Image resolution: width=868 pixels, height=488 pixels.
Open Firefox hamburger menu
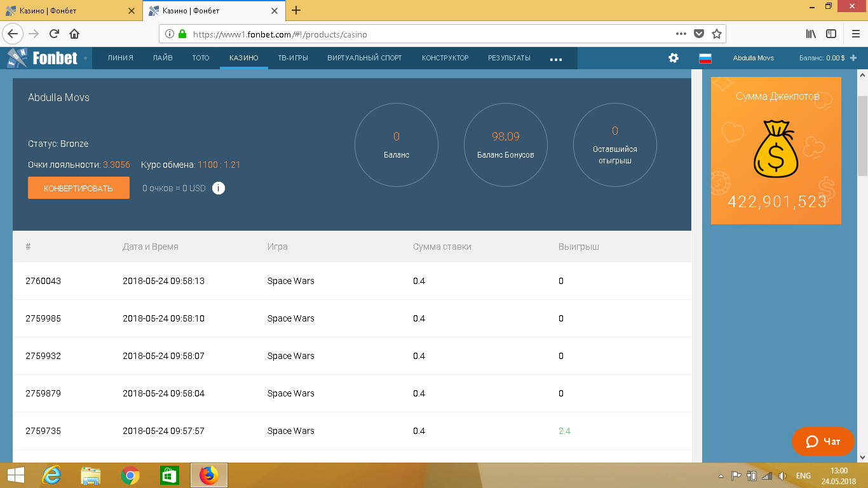pyautogui.click(x=855, y=34)
